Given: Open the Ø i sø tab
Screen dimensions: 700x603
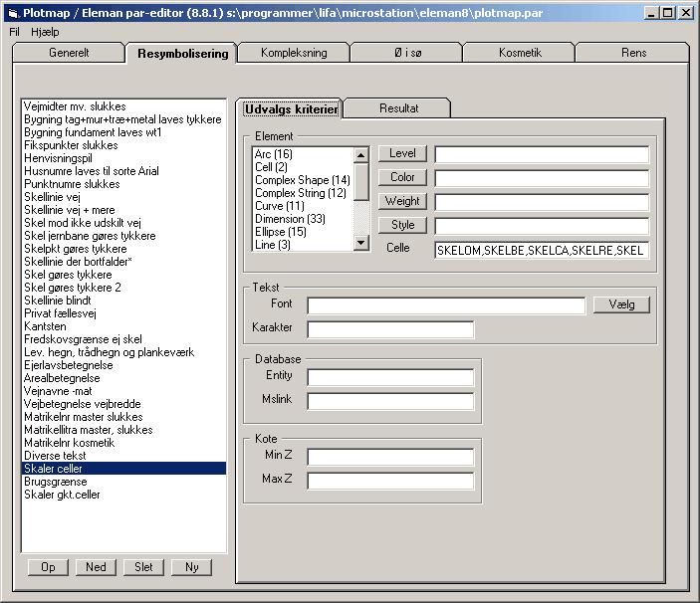Looking at the screenshot, I should [407, 53].
